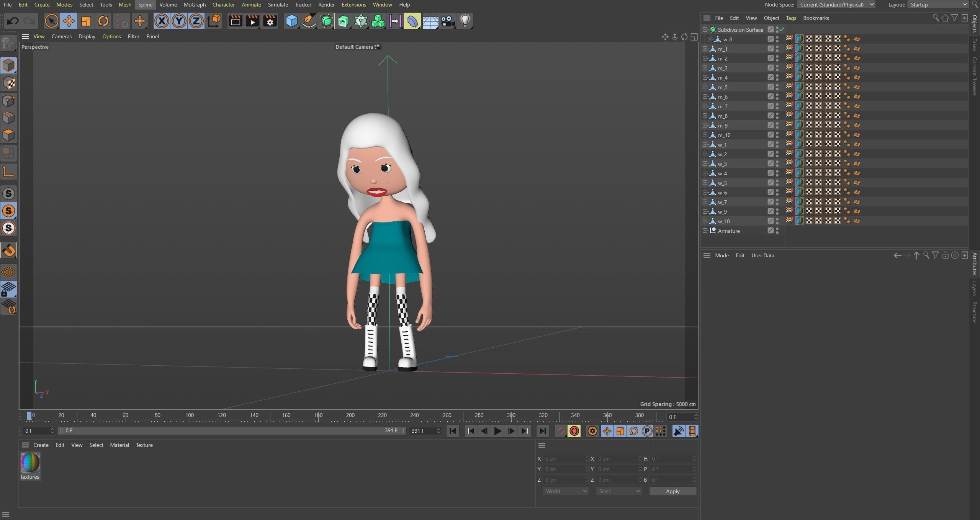Expand the w_8 object tree
Screen dimensions: 980x520
point(710,39)
